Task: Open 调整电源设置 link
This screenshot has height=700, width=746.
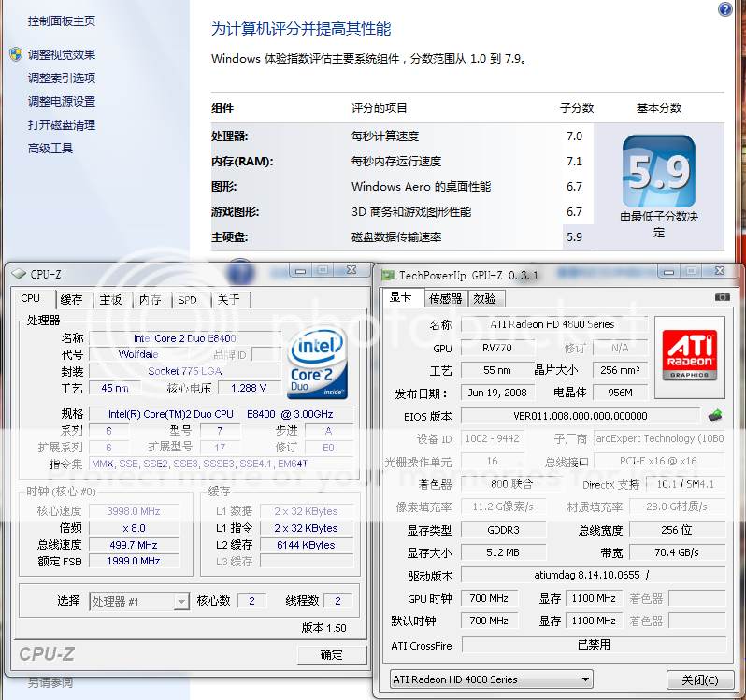Action: 62,101
